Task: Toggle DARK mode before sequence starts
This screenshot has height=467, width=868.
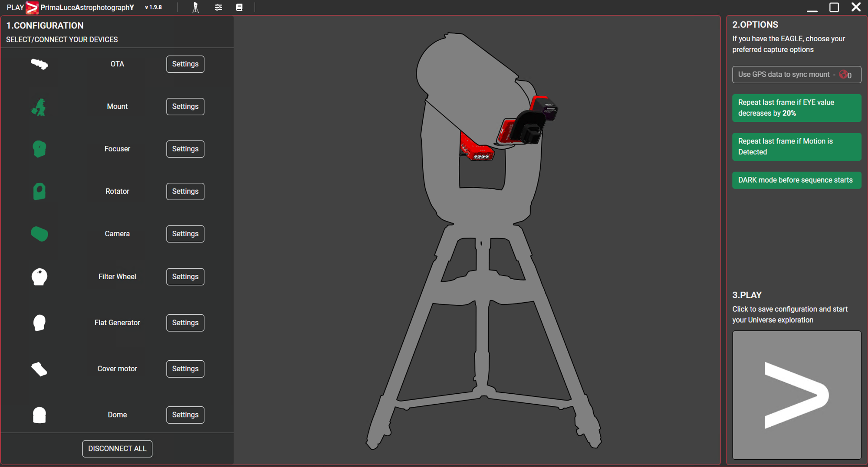Action: tap(796, 180)
